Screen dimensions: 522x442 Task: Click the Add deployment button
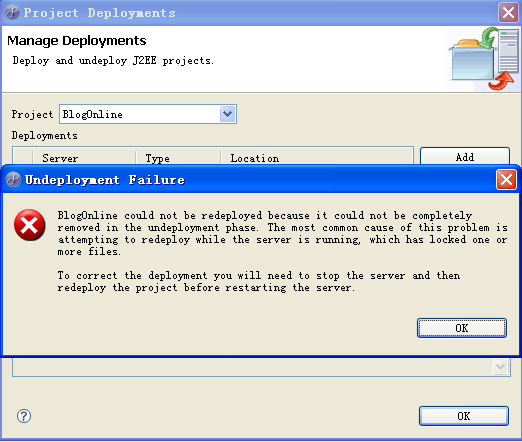(x=465, y=156)
